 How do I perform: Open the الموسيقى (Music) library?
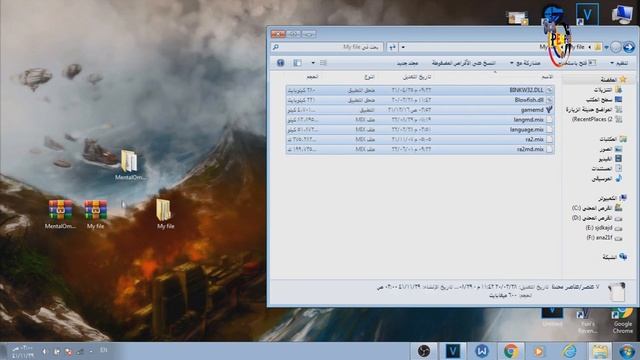607,179
